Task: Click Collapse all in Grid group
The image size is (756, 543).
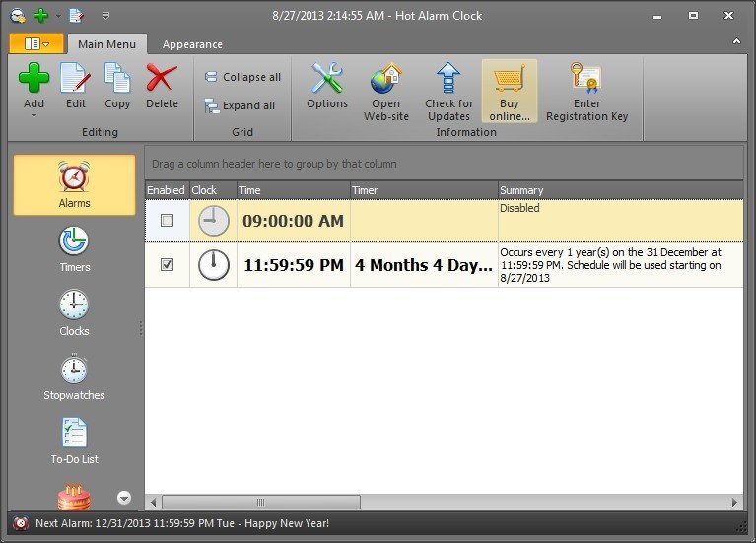Action: pos(242,77)
